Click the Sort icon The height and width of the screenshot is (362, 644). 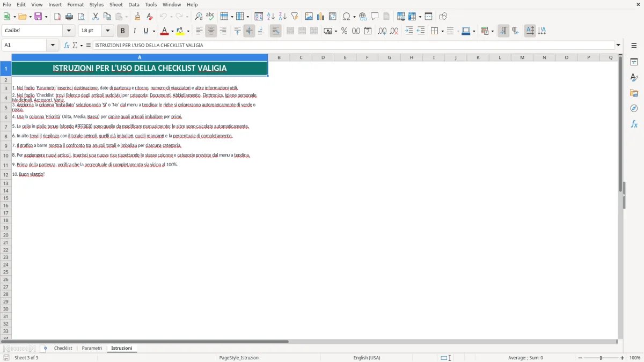[x=259, y=17]
